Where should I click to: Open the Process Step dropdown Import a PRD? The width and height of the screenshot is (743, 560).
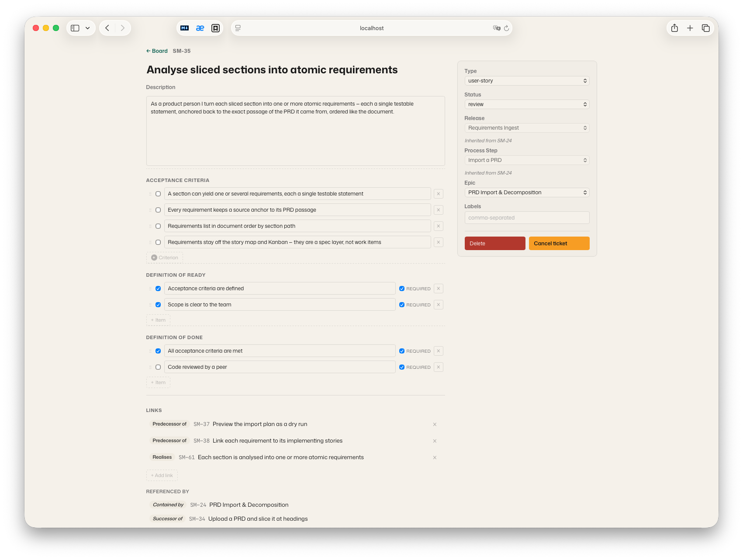(527, 160)
